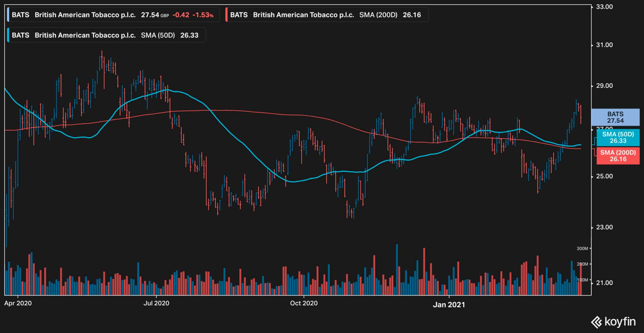Click the Jan 2021 date label
The height and width of the screenshot is (333, 644).
tap(449, 304)
